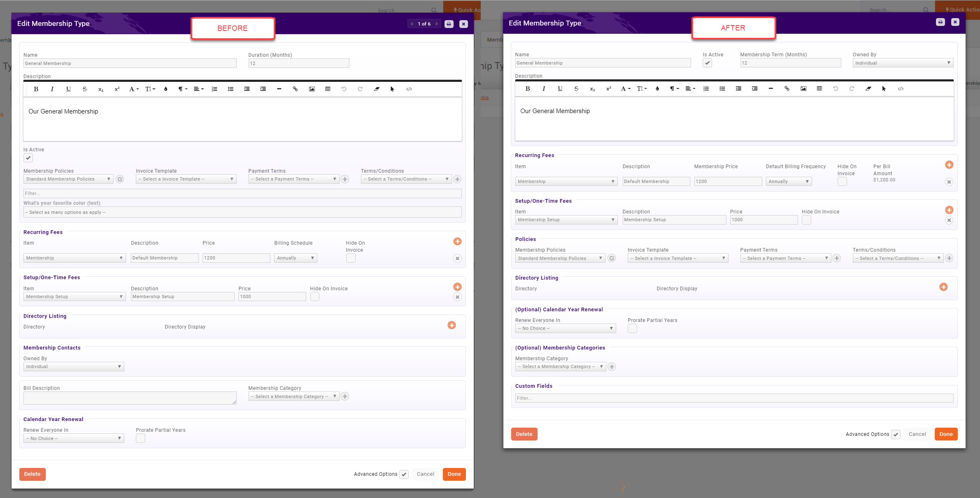
Task: Insert image in AFTER dialog editor
Action: [x=803, y=88]
